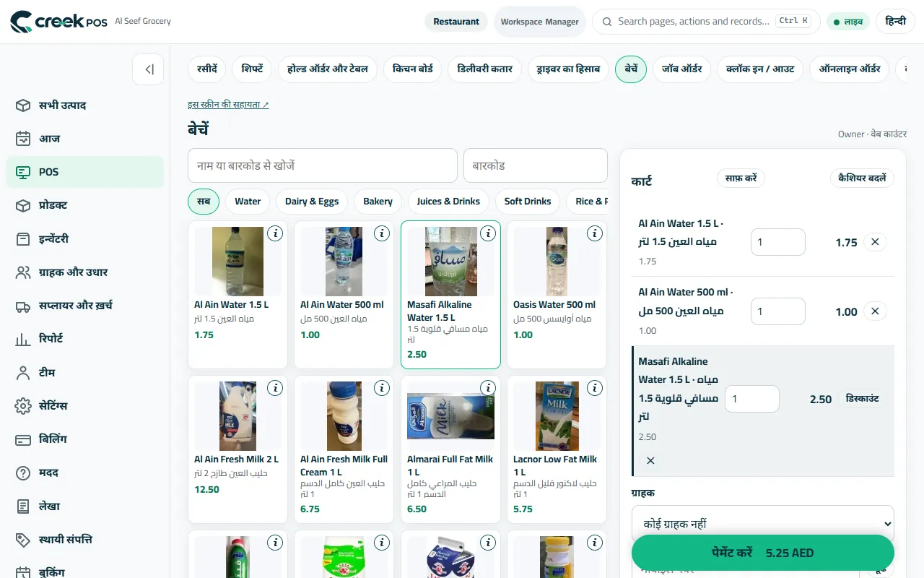Open the रिपोर्ट chart icon in sidebar
The image size is (924, 578).
tap(23, 339)
